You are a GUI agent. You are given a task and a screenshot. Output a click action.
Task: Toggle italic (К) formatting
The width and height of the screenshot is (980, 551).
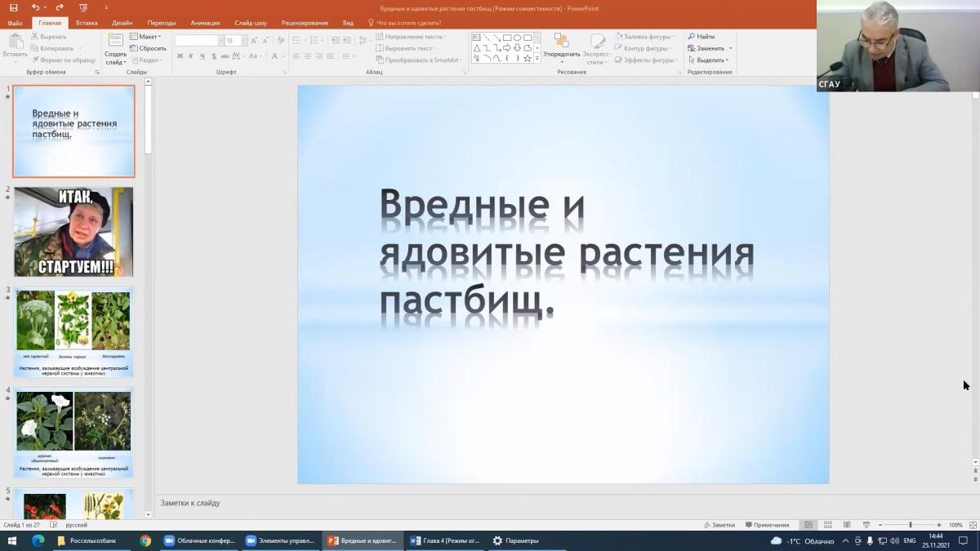tap(190, 56)
